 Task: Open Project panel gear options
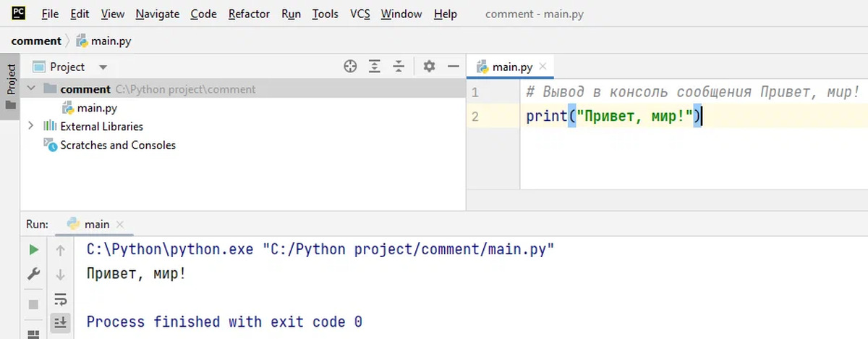coord(429,67)
